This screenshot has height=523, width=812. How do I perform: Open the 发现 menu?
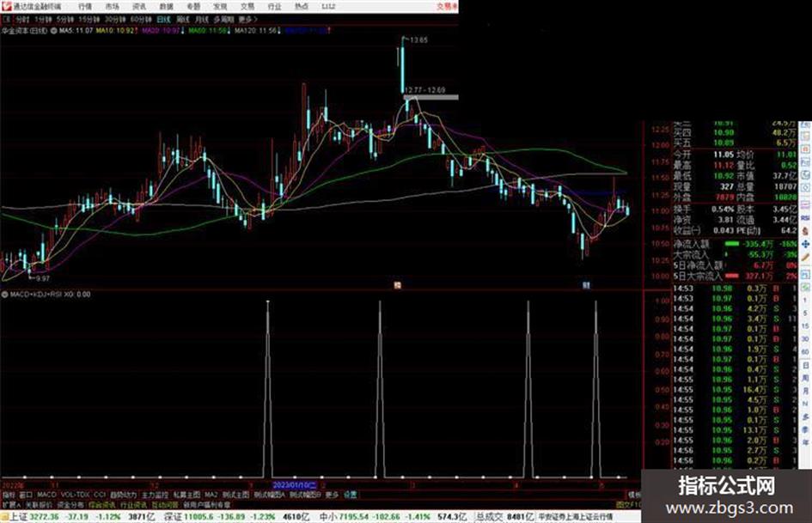220,7
